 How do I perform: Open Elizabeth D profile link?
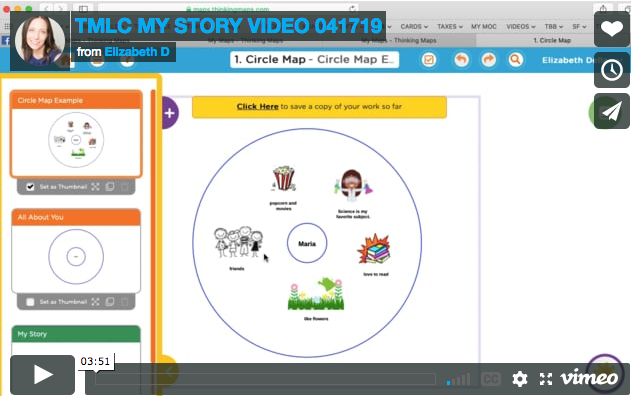coord(137,52)
